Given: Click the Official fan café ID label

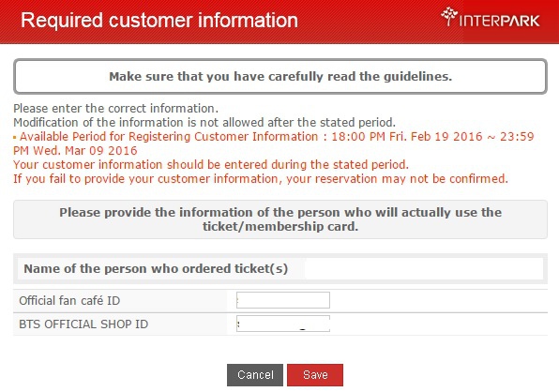Looking at the screenshot, I should click(x=69, y=301).
